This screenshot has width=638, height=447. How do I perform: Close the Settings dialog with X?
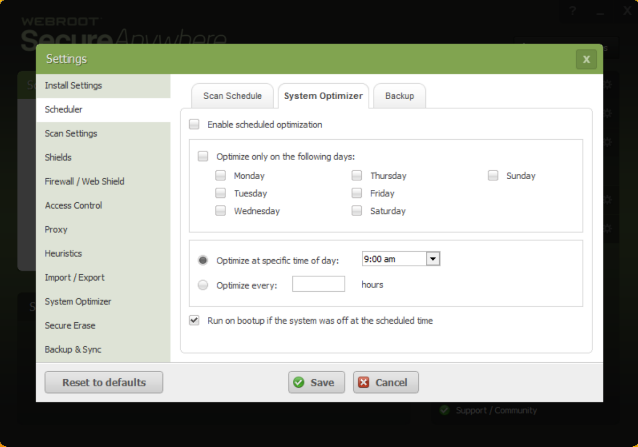[586, 59]
